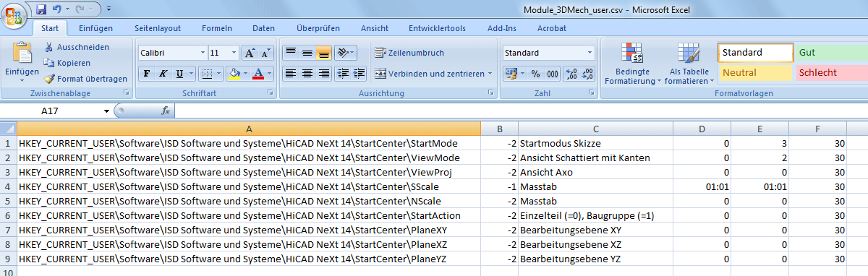Center text horizontally
Image resolution: width=868 pixels, height=276 pixels.
pos(307,73)
